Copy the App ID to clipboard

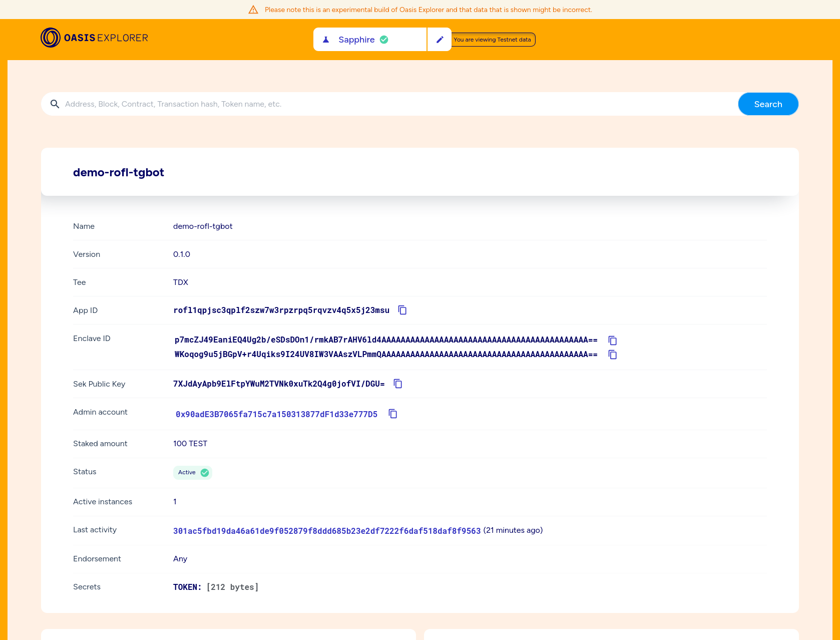[x=402, y=310]
